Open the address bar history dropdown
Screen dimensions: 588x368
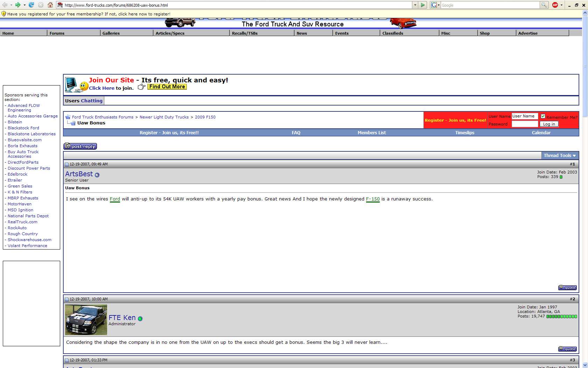pos(415,5)
